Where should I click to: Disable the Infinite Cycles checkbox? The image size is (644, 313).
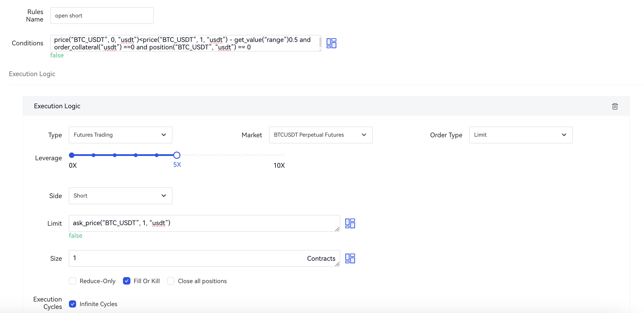pos(73,304)
